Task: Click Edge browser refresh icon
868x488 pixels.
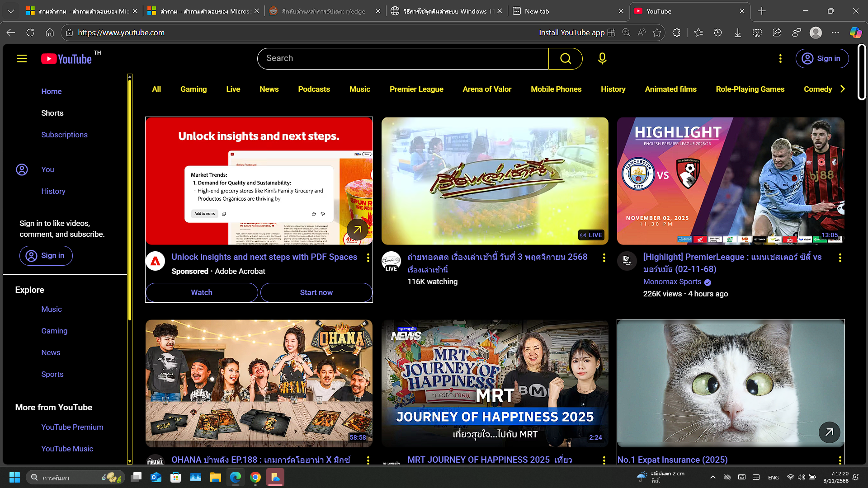Action: tap(30, 33)
